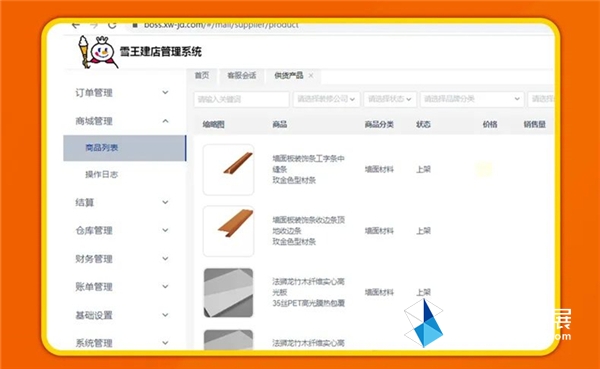Click the 状态 column header
600x369 pixels.
coord(424,124)
